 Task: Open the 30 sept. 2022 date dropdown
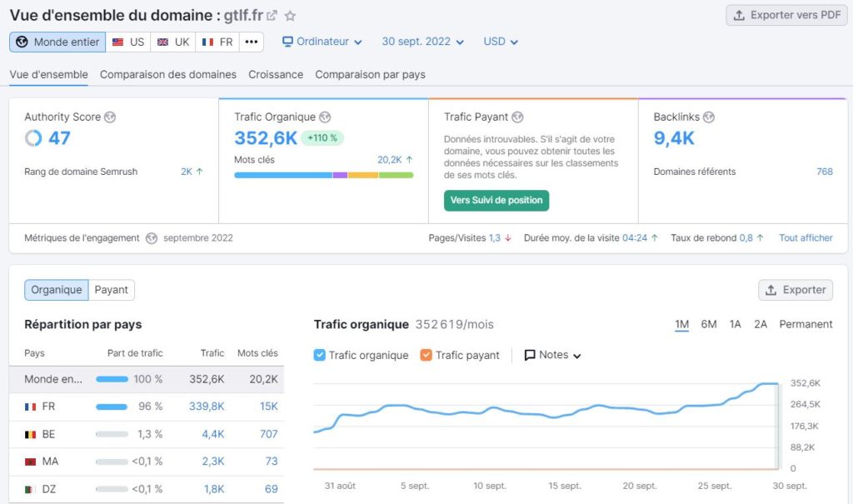[x=422, y=42]
